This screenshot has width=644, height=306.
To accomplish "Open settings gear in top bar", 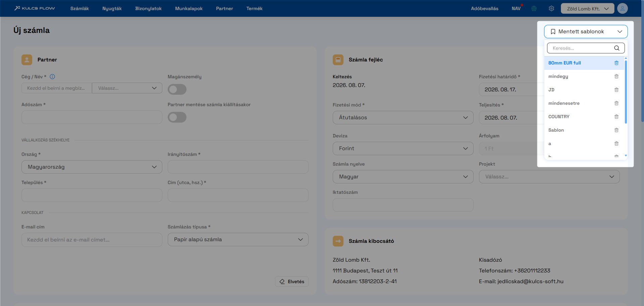I will (551, 8).
